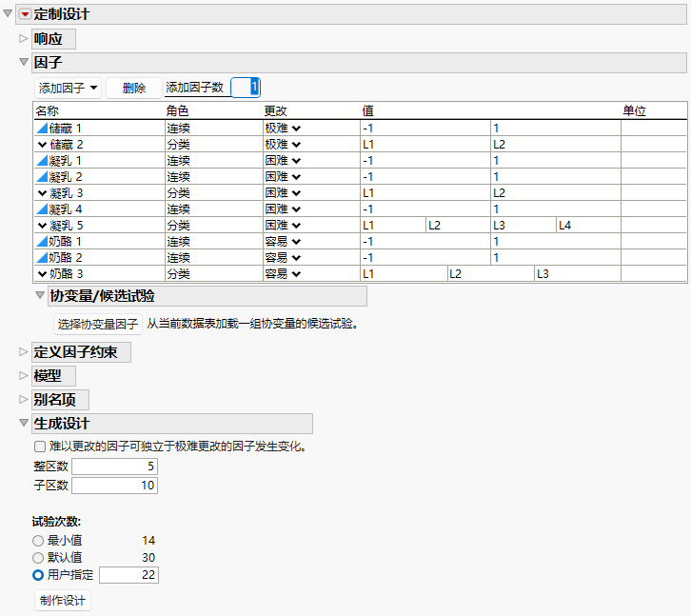The image size is (691, 616).
Task: Collapse the 定制设计 outline triangle
Action: click(8, 13)
